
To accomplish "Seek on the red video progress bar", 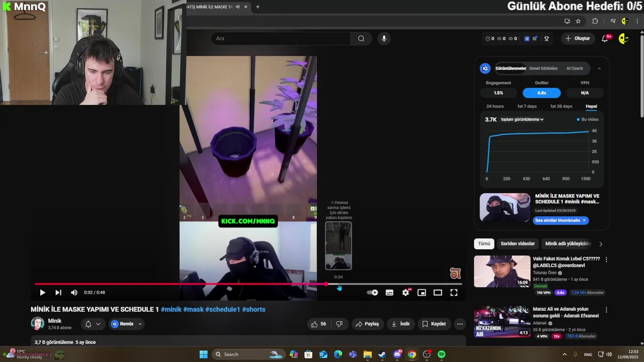I will pyautogui.click(x=248, y=284).
